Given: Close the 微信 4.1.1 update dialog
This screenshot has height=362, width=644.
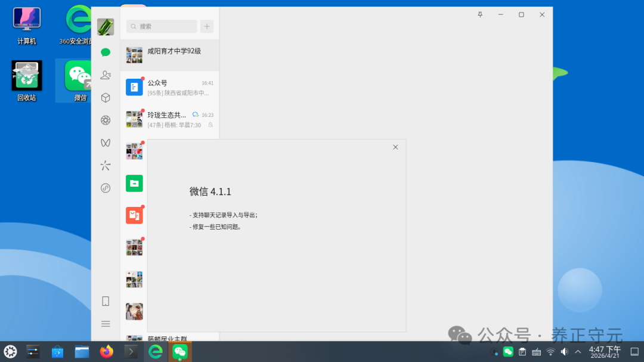Looking at the screenshot, I should [395, 147].
